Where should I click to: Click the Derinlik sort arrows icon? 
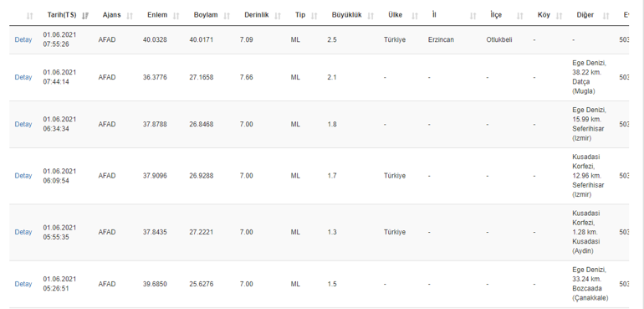(x=278, y=16)
